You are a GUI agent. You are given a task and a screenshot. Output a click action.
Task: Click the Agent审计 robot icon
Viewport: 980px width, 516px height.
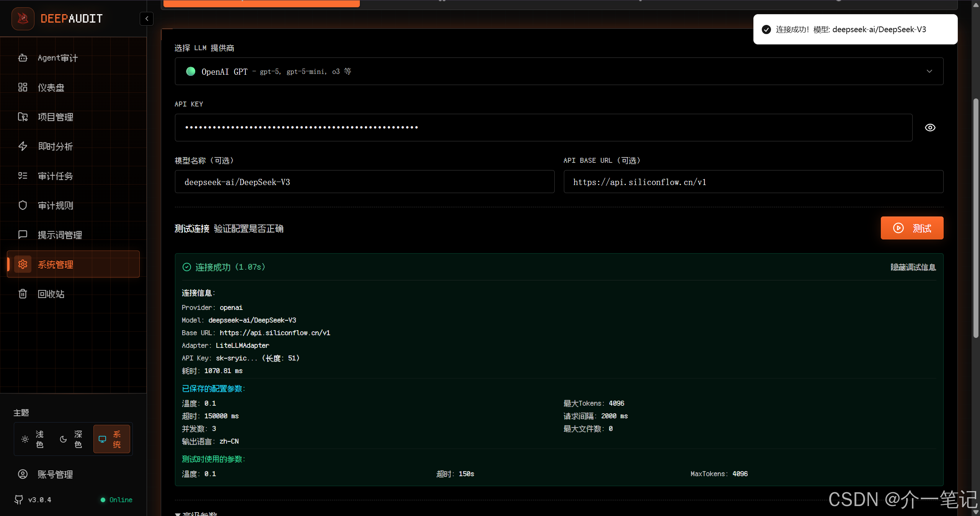click(x=23, y=58)
